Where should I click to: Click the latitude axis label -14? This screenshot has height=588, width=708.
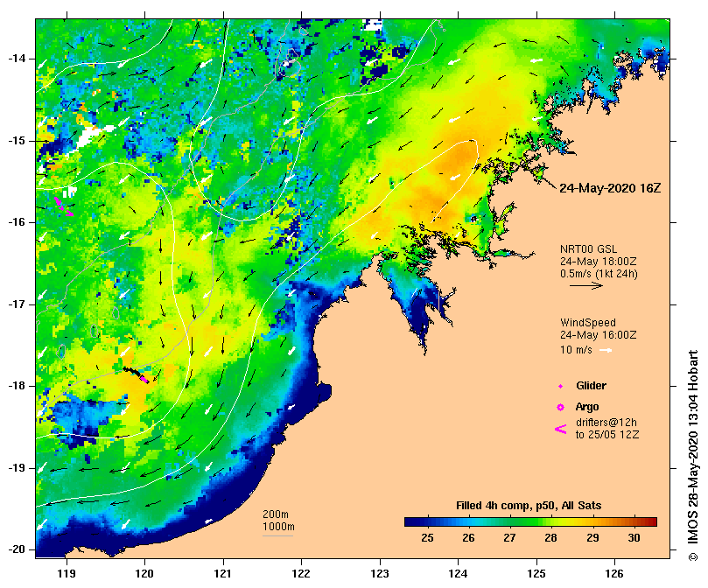coord(18,59)
